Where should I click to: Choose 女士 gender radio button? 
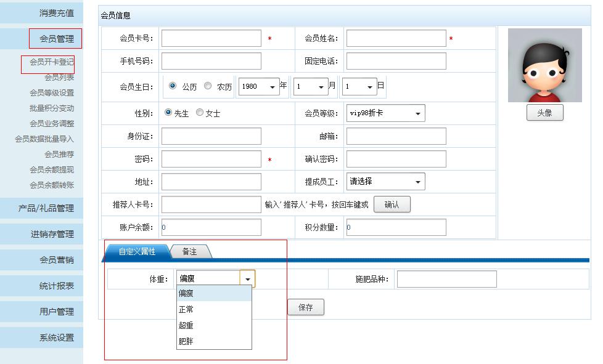tap(200, 113)
